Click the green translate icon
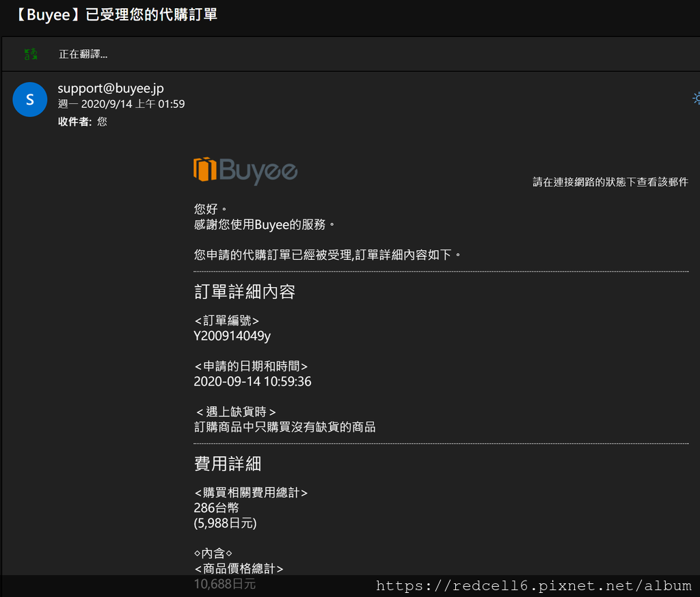 click(30, 54)
